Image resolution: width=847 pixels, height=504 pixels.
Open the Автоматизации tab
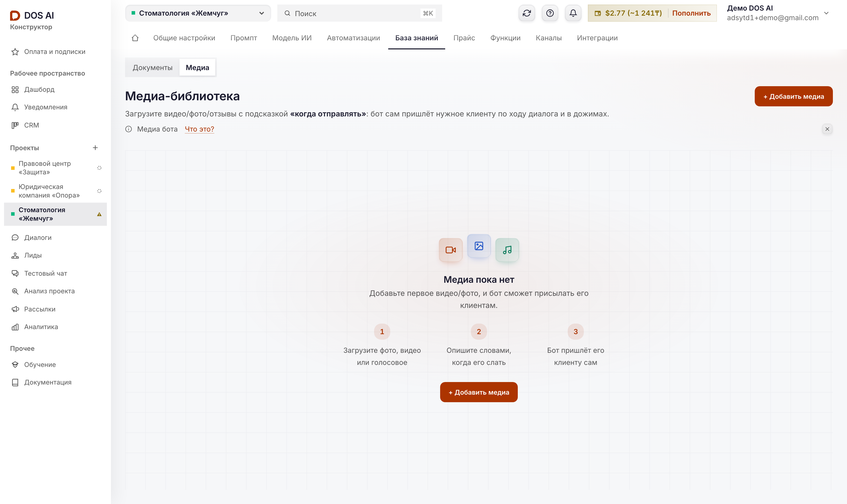coord(353,38)
